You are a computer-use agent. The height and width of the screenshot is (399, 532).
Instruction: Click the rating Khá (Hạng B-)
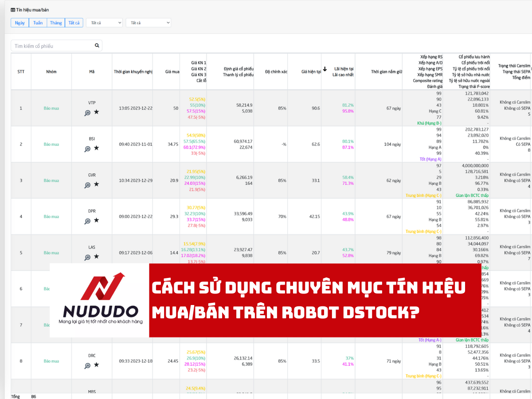coord(430,123)
